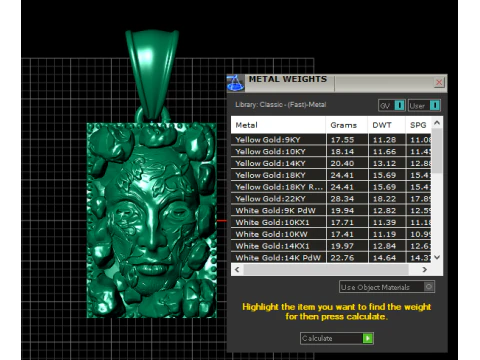Click the 28.34 grams value
This screenshot has height=360, width=480.
pos(342,199)
